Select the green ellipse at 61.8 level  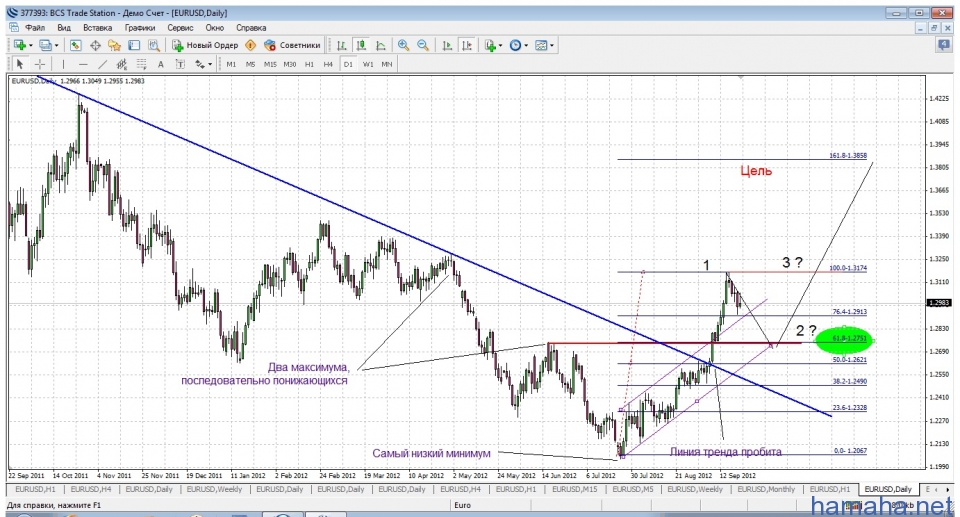pyautogui.click(x=844, y=340)
